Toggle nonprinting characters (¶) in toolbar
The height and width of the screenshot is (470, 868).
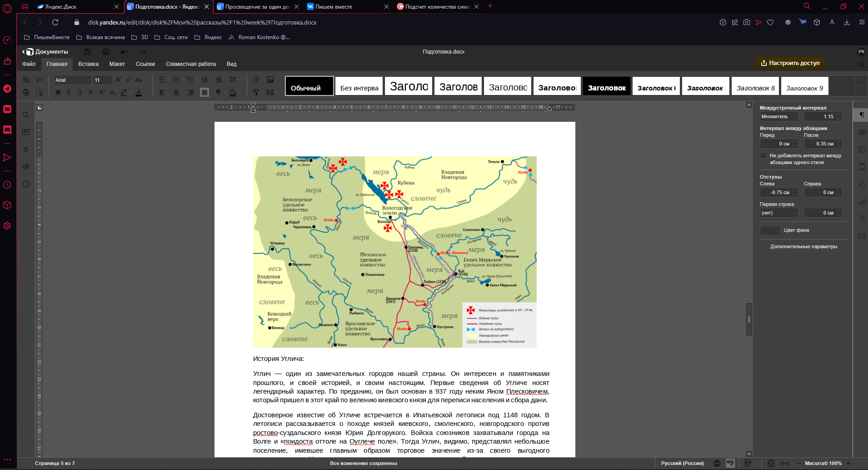[x=218, y=93]
